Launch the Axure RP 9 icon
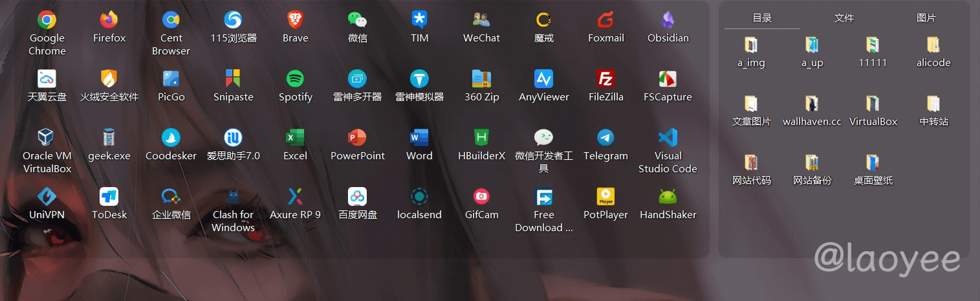The image size is (980, 301). click(x=295, y=197)
